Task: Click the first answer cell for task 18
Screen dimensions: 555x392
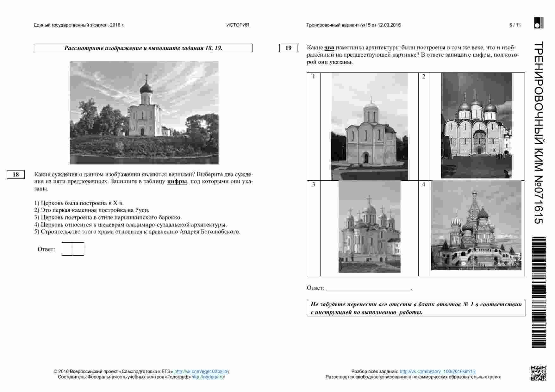Action: point(67,249)
